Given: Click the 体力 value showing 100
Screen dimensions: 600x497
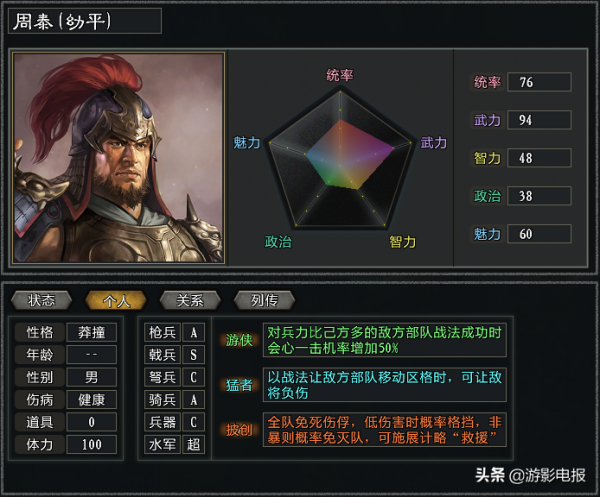Looking at the screenshot, I should click(x=92, y=444).
